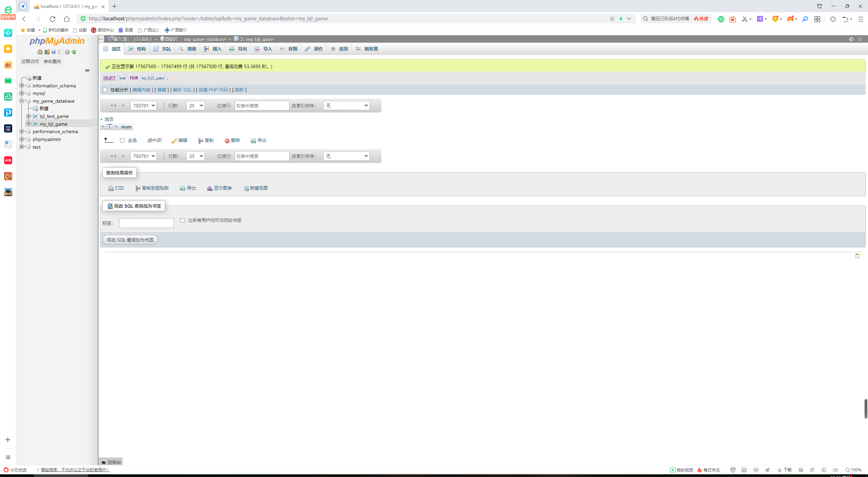Click the collapse navigation arrow button
This screenshot has width=868, height=477.
[x=101, y=39]
